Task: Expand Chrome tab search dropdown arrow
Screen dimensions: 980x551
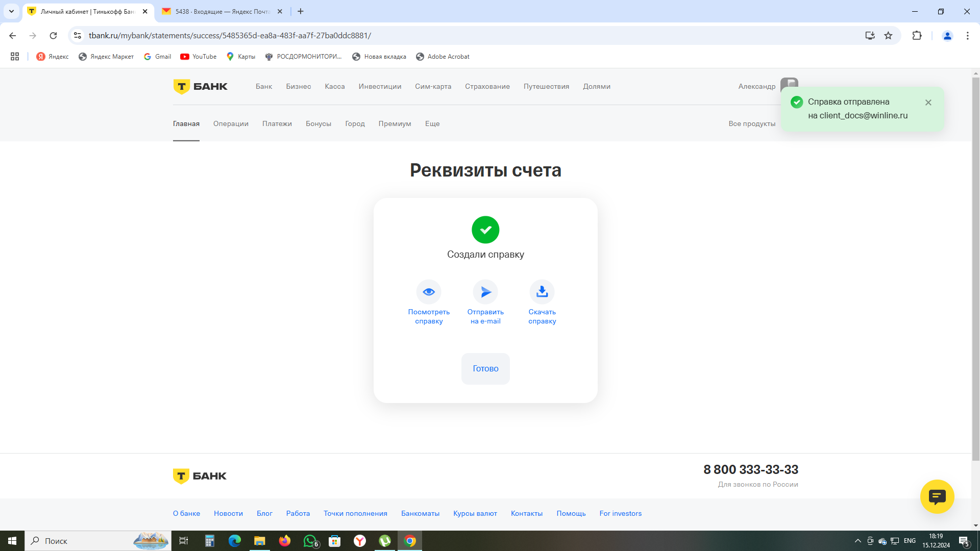Action: [x=11, y=11]
